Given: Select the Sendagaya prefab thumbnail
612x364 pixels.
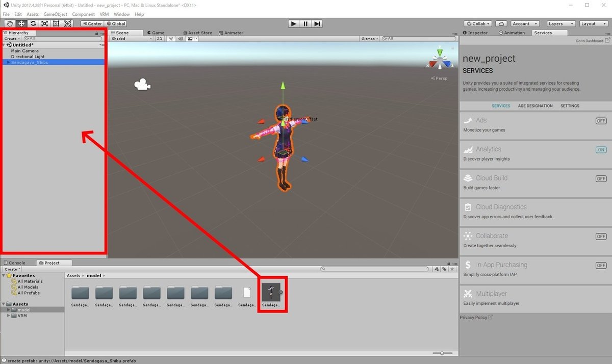Looking at the screenshot, I should pos(271,293).
